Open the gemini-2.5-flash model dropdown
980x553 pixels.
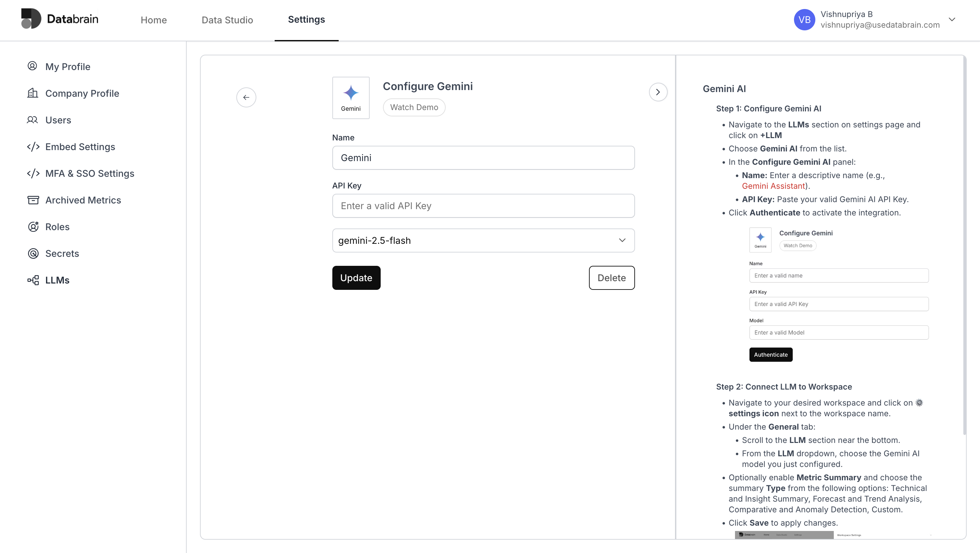coord(483,240)
